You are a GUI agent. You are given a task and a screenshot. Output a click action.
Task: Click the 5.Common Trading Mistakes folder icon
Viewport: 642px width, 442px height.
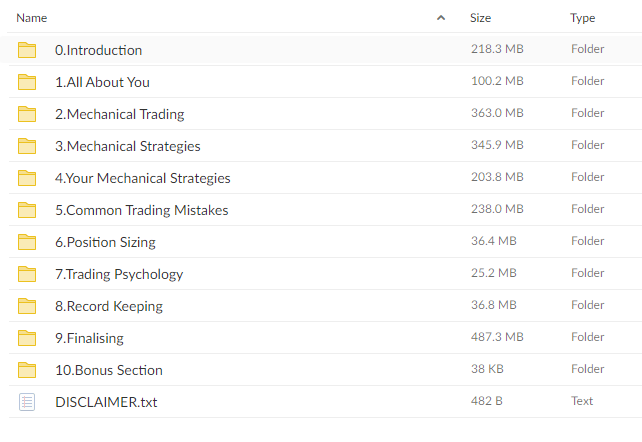(x=27, y=210)
